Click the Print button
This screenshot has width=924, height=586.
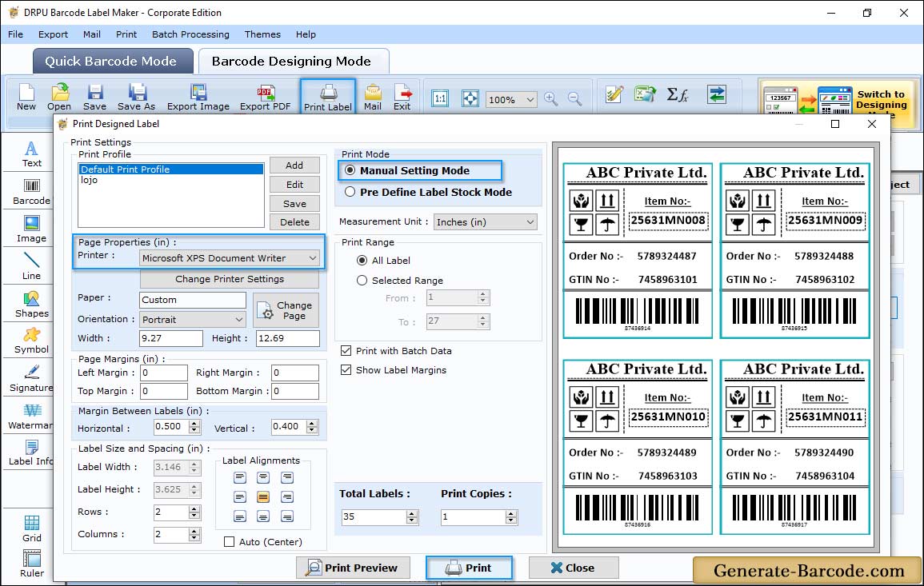[x=469, y=568]
